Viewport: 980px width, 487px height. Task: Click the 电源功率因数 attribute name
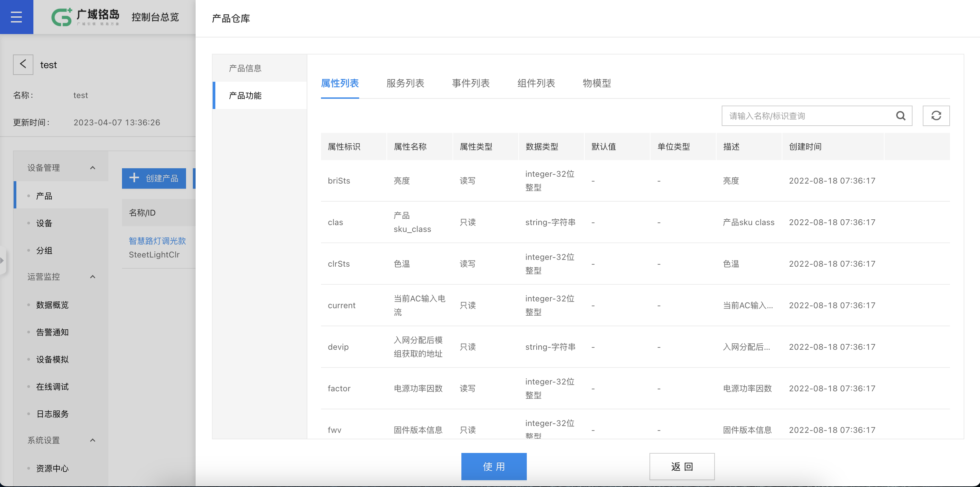click(418, 388)
